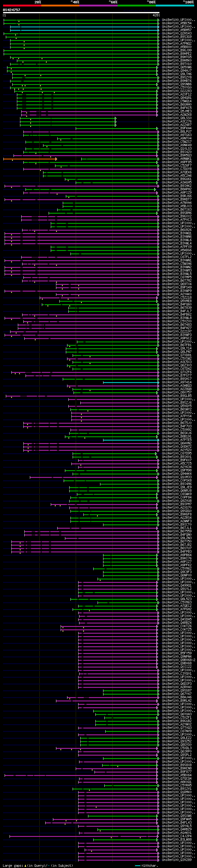Click the green ~80% identity scale segment

click(137, 6)
